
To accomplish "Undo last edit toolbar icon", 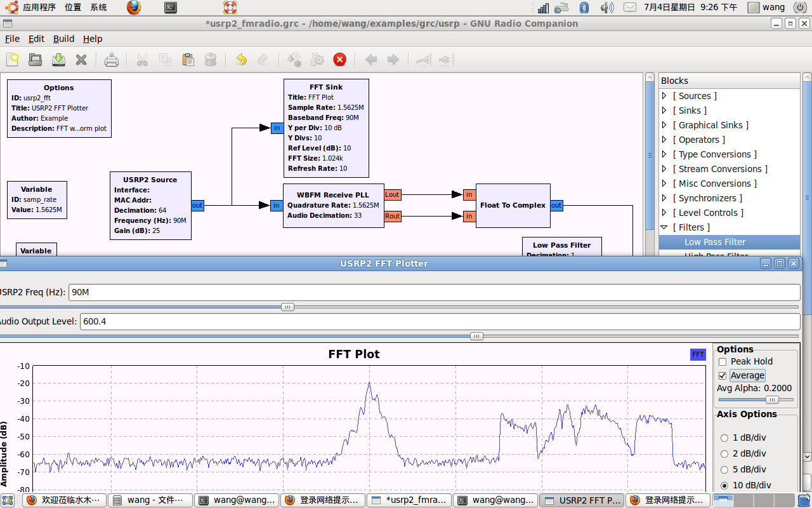I will (x=241, y=60).
